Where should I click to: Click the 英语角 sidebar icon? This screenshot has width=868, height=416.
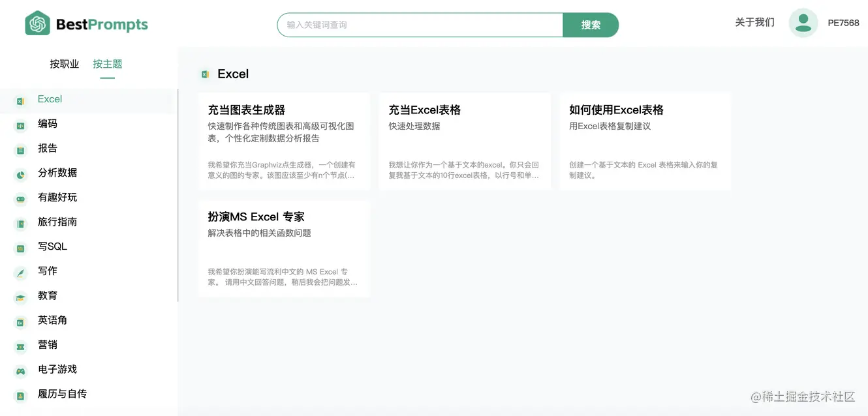tap(20, 321)
